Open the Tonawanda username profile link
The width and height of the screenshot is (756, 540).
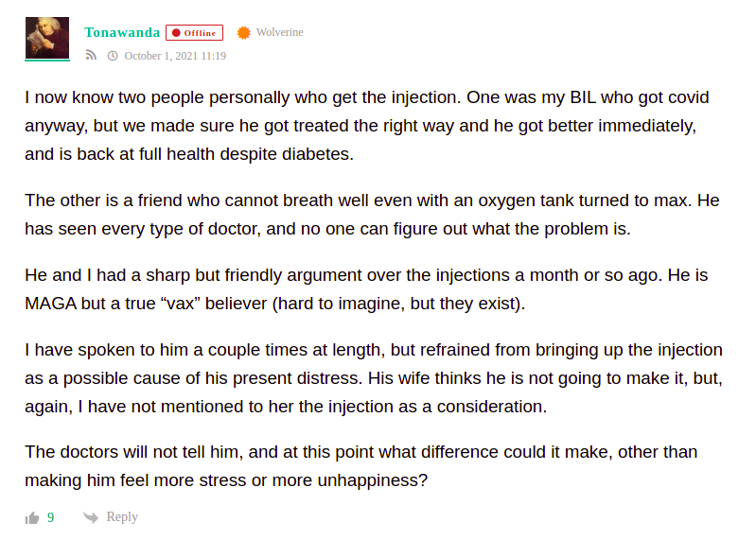[122, 32]
